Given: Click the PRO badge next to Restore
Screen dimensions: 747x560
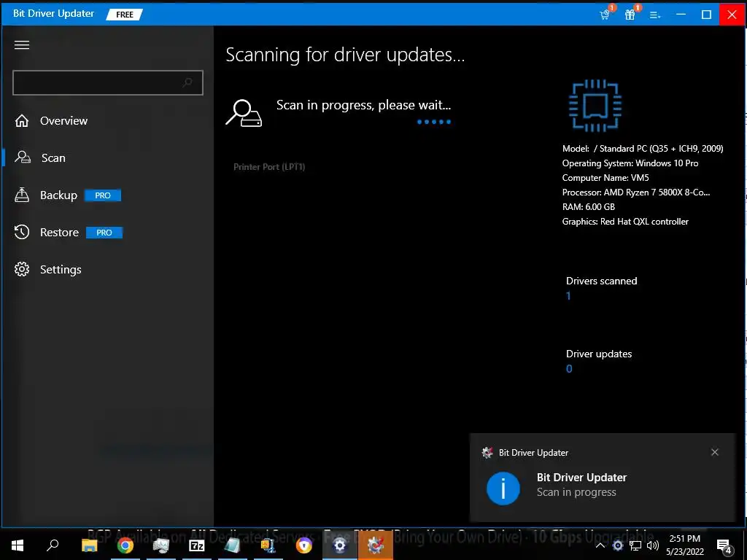Looking at the screenshot, I should point(104,233).
